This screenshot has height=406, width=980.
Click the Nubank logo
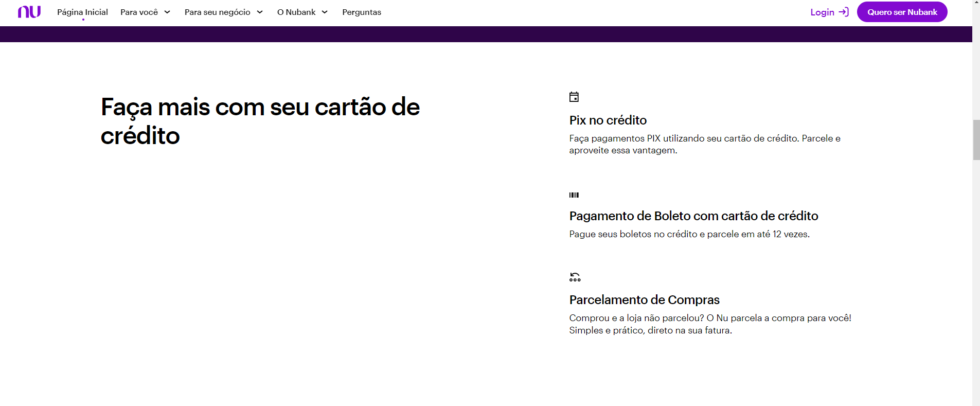tap(29, 12)
